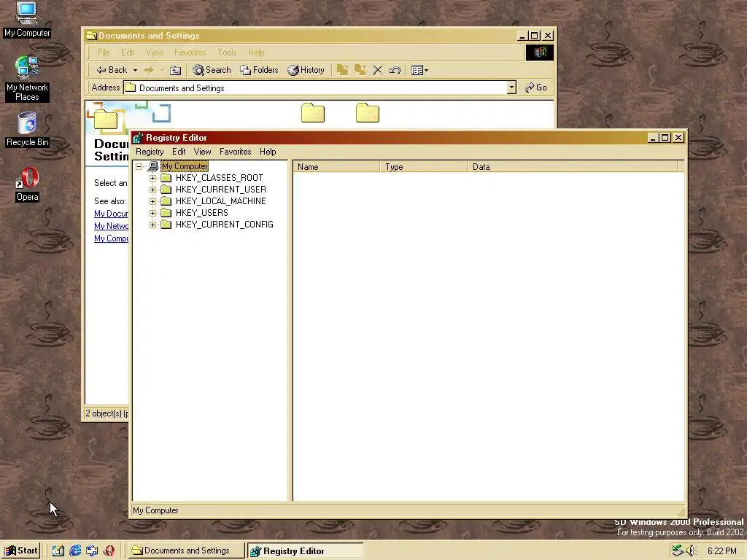Image resolution: width=747 pixels, height=560 pixels.
Task: Click the Type column header
Action: (424, 167)
